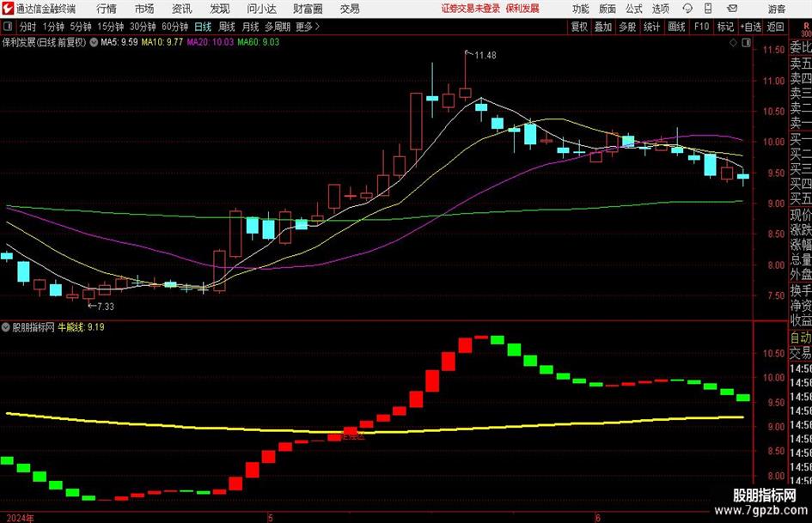Open the 版面 menu
The width and height of the screenshot is (812, 523).
607,9
